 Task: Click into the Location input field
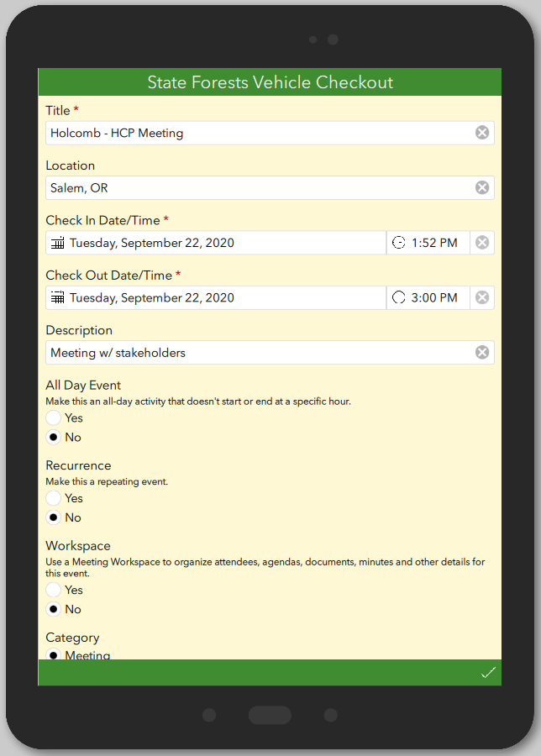270,187
